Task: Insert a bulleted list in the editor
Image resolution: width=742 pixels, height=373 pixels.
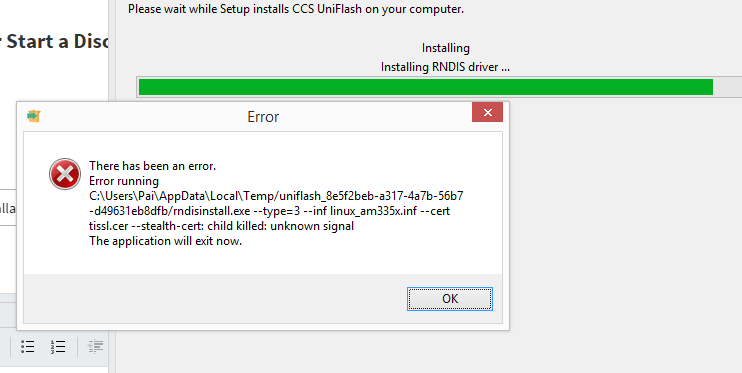Action: 28,346
